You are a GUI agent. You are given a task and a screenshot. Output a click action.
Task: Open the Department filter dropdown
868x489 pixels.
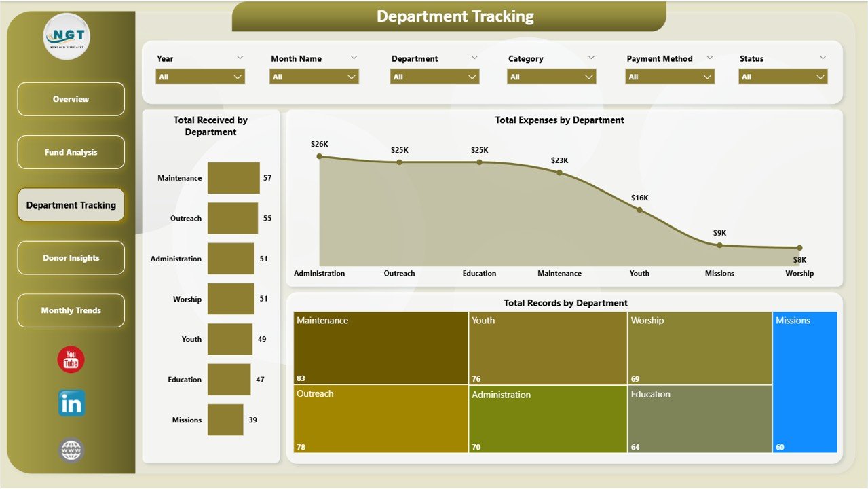(434, 77)
